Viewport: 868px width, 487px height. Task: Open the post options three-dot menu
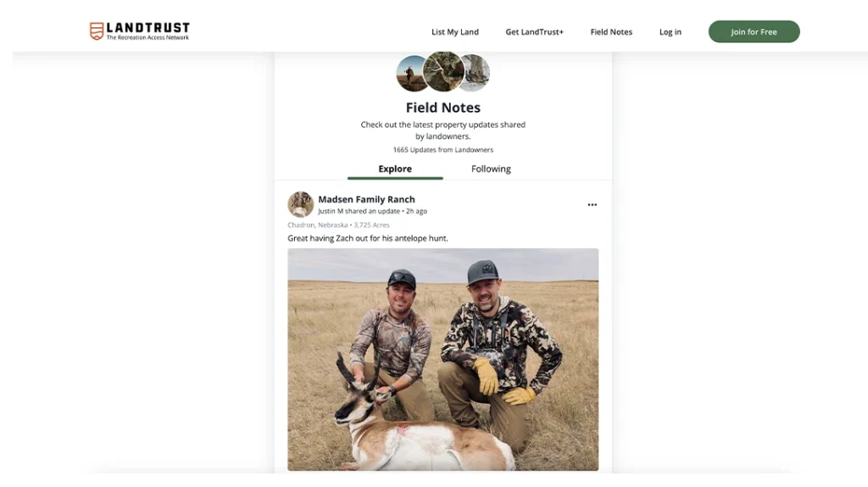[x=592, y=205]
